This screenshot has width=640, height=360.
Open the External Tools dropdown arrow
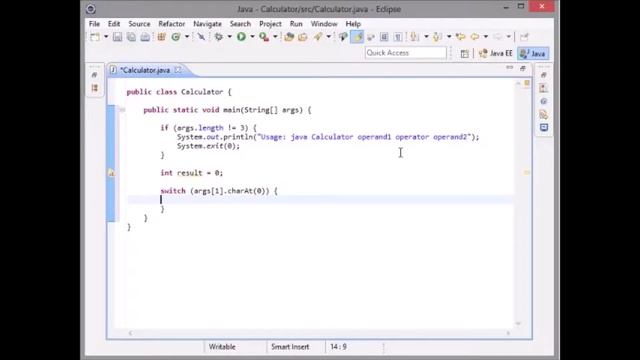click(275, 37)
